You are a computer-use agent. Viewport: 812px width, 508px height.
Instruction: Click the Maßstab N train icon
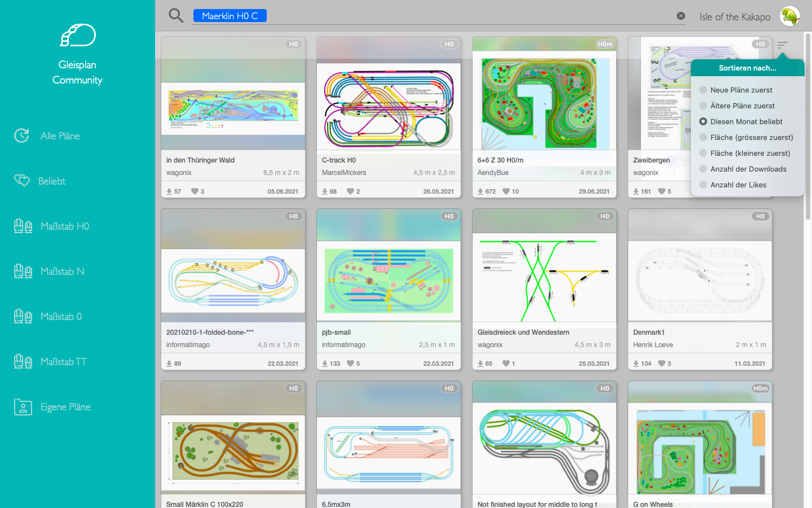(23, 271)
